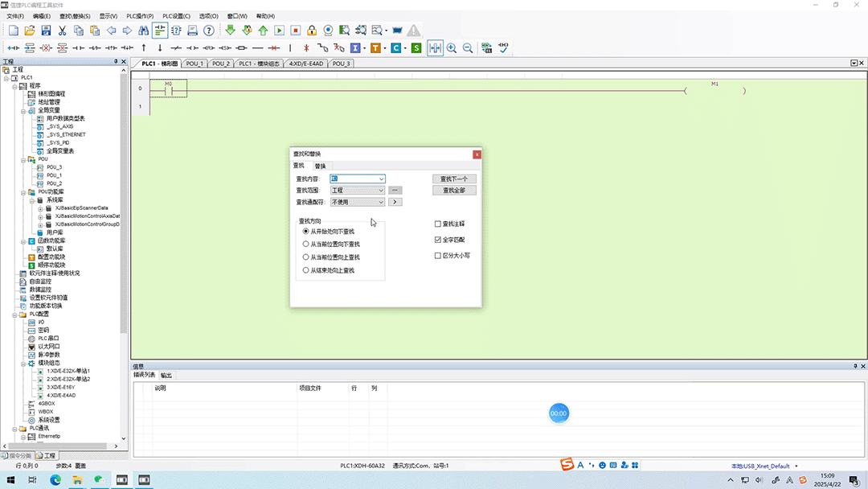Select 从当前位置向下查找 radio option
868x489 pixels.
click(305, 244)
